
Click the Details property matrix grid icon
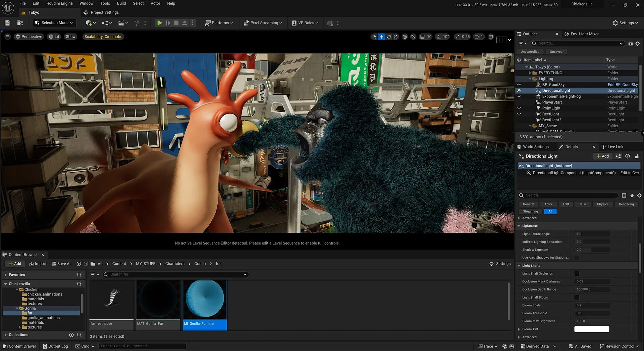point(624,195)
